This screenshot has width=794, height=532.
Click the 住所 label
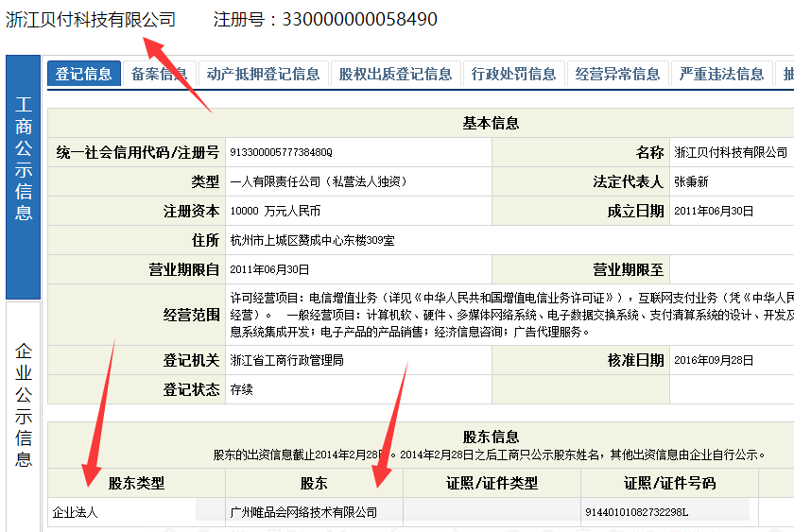[x=206, y=240]
